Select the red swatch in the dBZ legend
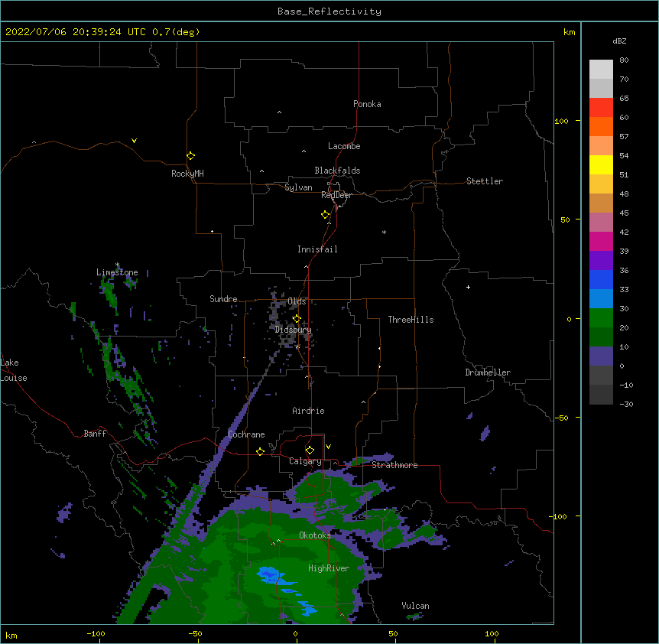Image resolution: width=659 pixels, height=644 pixels. pyautogui.click(x=601, y=108)
